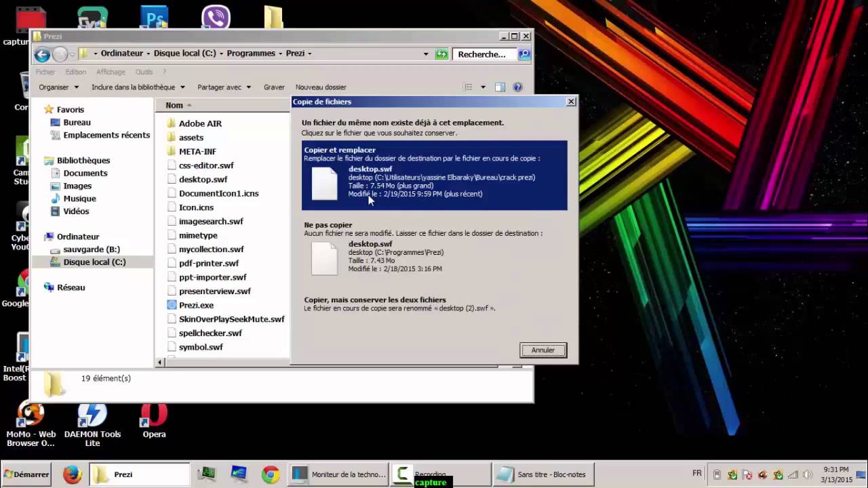Screen dimensions: 868x488
Task: Toggle the preview pane icon in Explorer toolbar
Action: point(500,87)
